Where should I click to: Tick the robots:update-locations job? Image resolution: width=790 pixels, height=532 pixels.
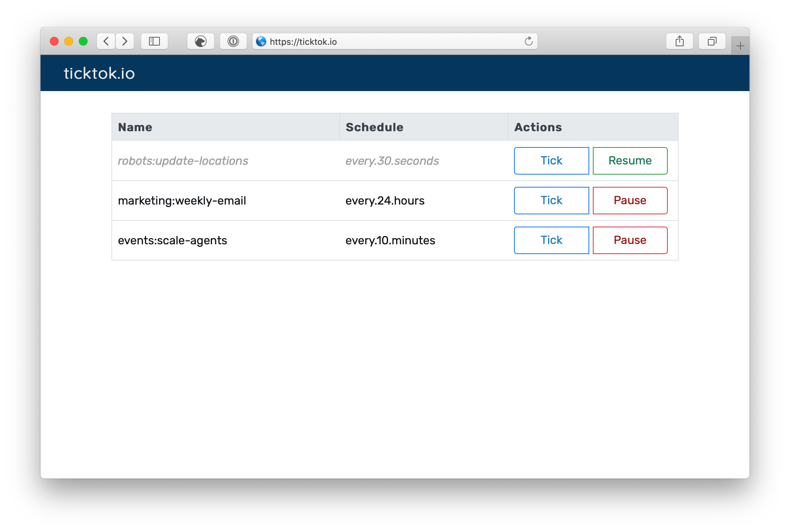(551, 161)
